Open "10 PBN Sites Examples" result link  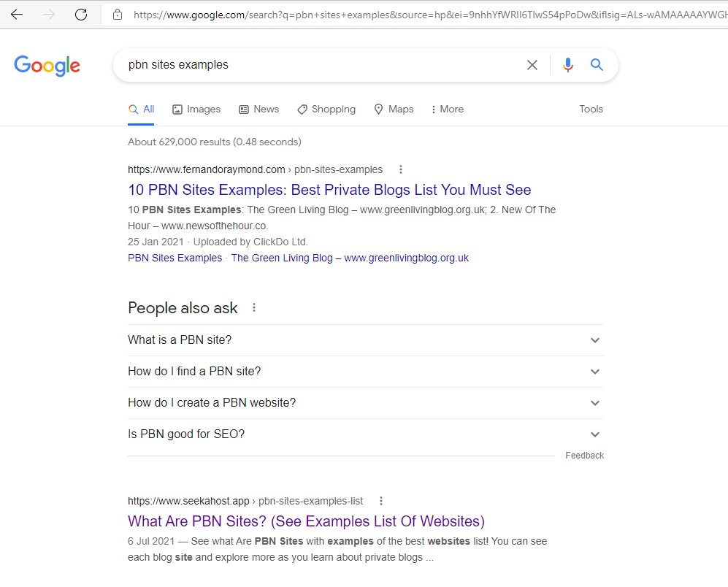click(329, 191)
